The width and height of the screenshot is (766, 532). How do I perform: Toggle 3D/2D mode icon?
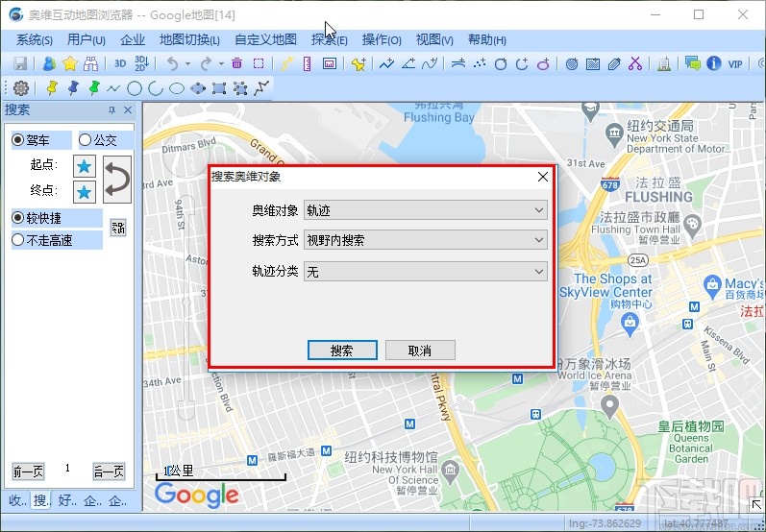tap(141, 63)
